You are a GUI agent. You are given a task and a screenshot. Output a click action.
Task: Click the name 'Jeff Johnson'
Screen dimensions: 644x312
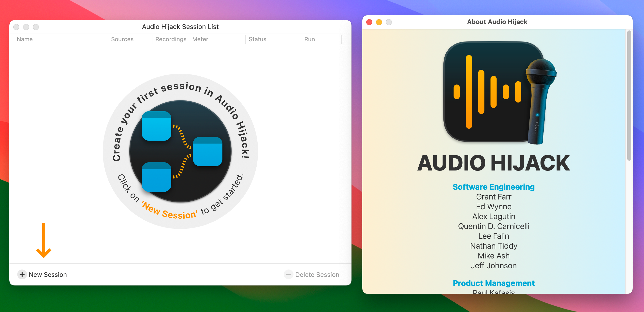click(x=494, y=265)
